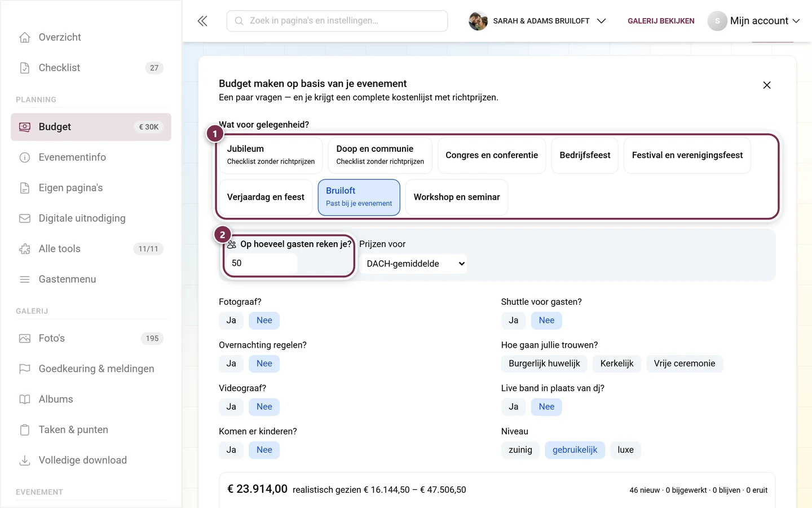Focus the page and settings search box
The image size is (812, 508).
point(337,21)
